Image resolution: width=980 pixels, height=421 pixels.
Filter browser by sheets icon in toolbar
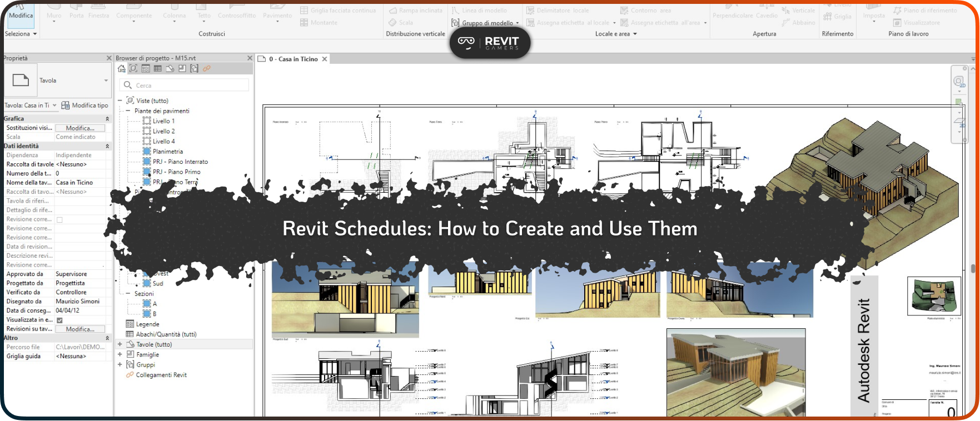pyautogui.click(x=170, y=69)
